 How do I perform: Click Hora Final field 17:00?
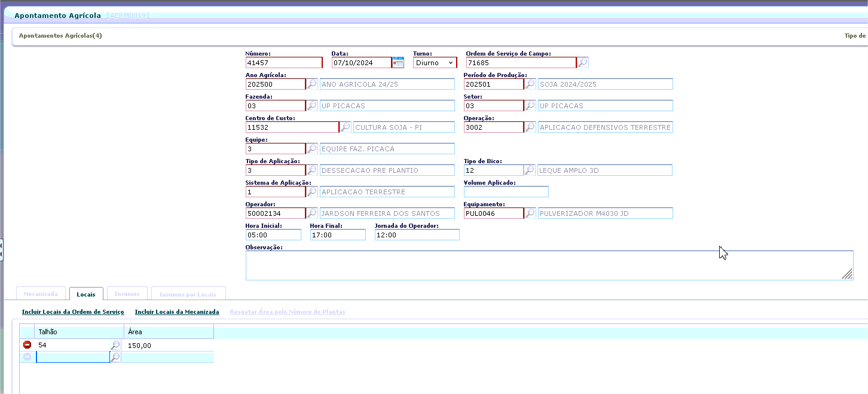click(x=338, y=234)
